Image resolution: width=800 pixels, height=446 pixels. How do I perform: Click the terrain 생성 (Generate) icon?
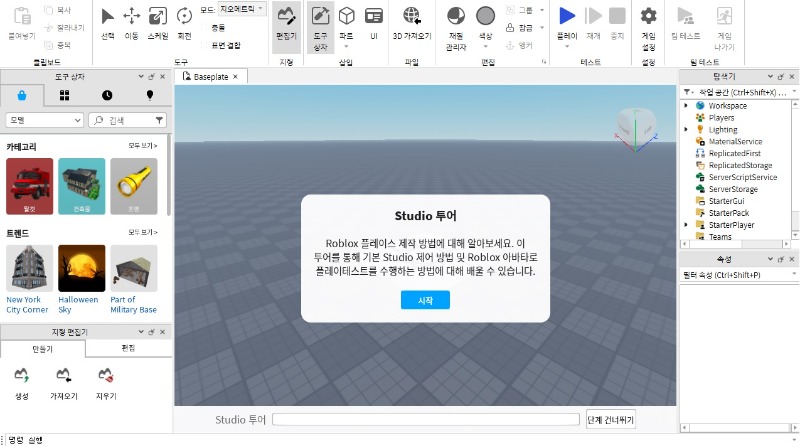(21, 376)
